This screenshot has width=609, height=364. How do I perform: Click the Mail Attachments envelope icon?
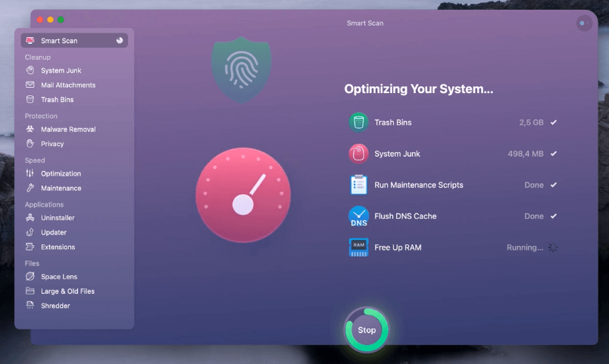click(30, 85)
